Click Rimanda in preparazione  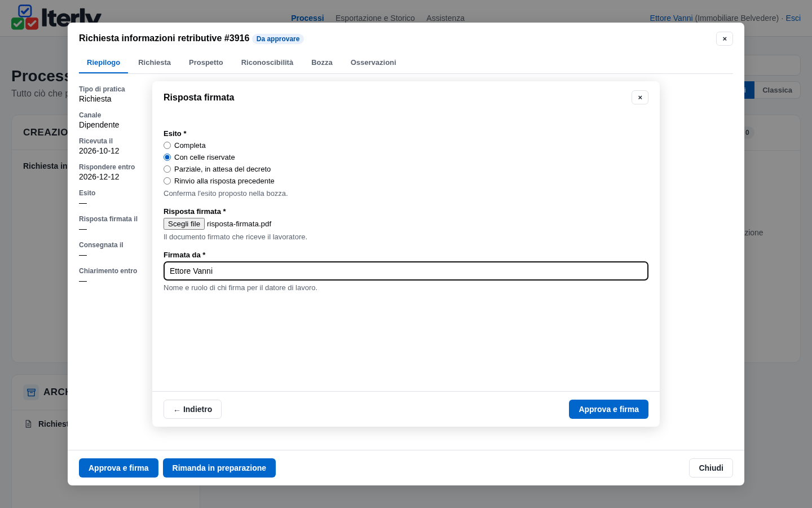click(219, 468)
